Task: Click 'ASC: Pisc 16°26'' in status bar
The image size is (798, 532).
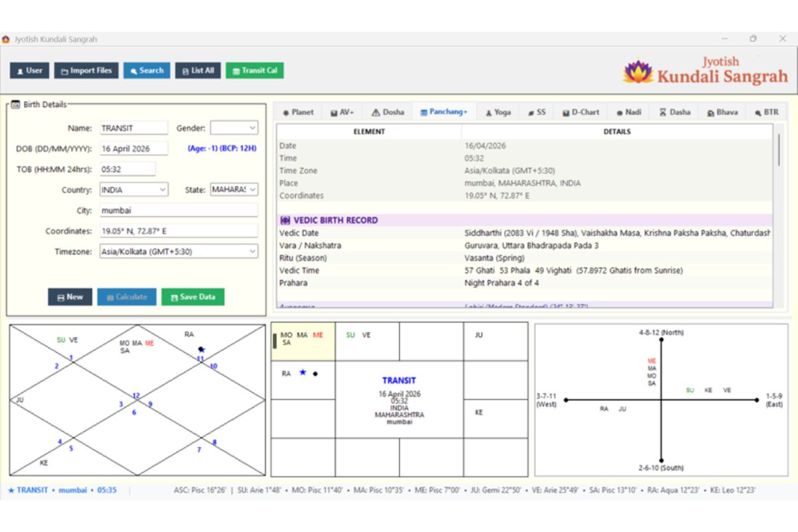Action: [199, 490]
